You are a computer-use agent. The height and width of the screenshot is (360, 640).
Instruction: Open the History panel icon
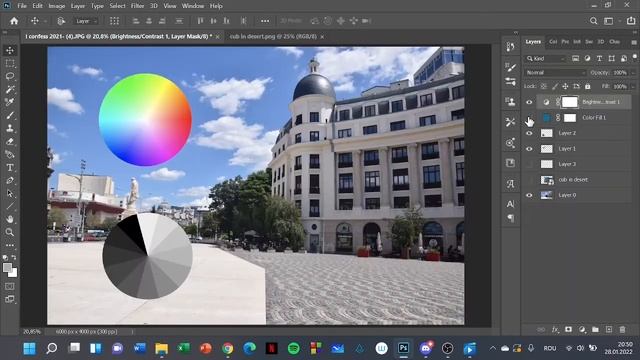point(511,47)
